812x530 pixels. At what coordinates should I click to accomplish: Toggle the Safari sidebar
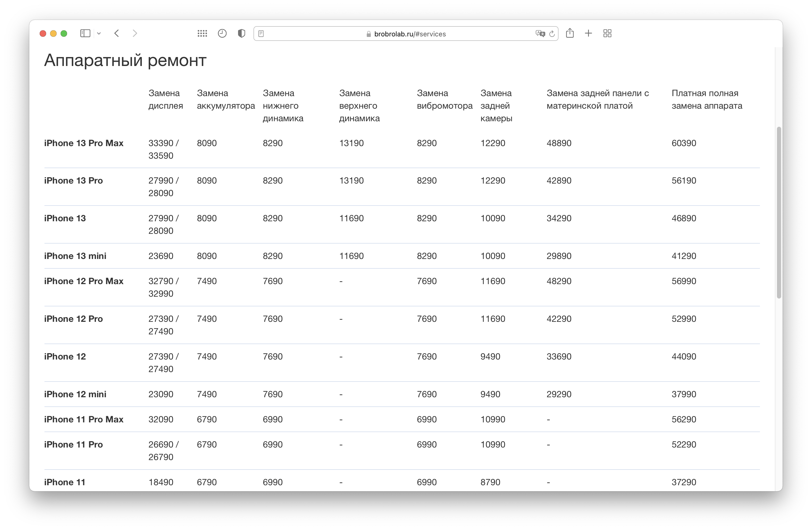[x=85, y=34]
